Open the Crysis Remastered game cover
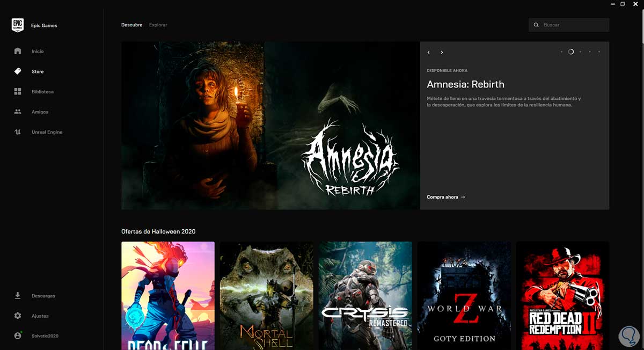 coord(365,296)
